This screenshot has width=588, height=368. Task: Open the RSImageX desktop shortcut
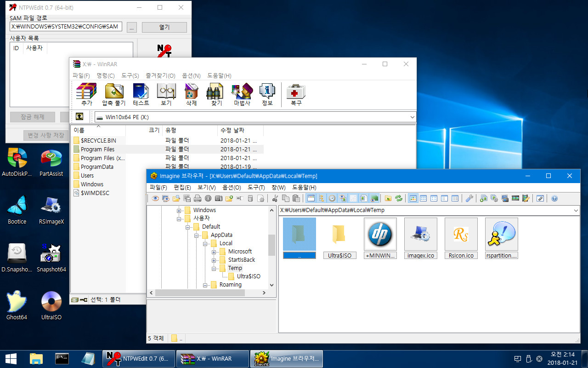(51, 210)
